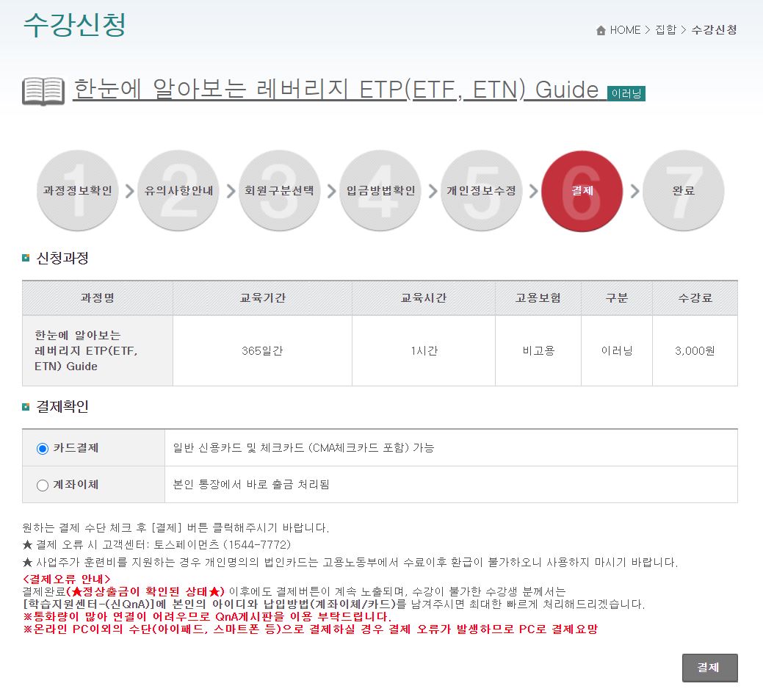Go to step 4 입금방법확인 circle

380,190
